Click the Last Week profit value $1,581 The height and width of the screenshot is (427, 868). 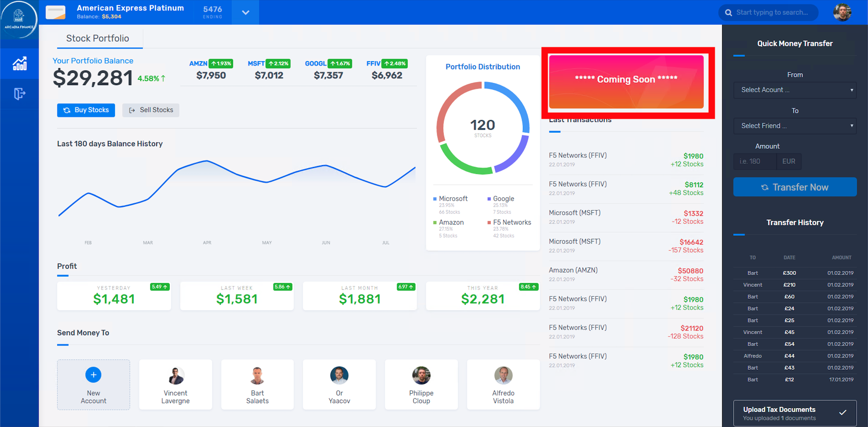point(237,299)
